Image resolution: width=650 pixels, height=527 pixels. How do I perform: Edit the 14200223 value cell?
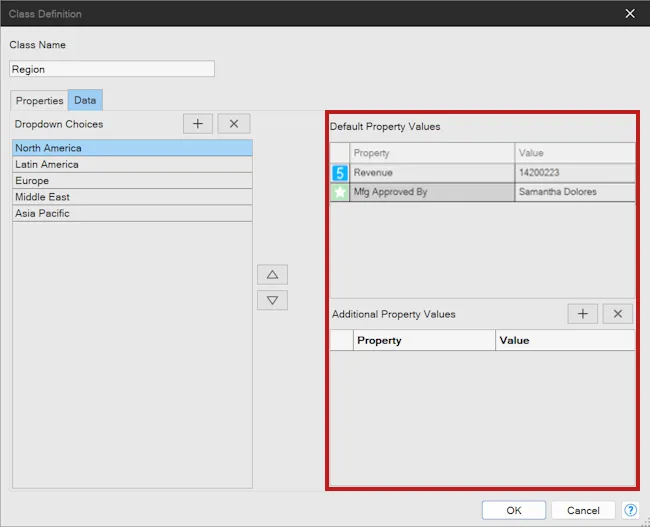(575, 172)
